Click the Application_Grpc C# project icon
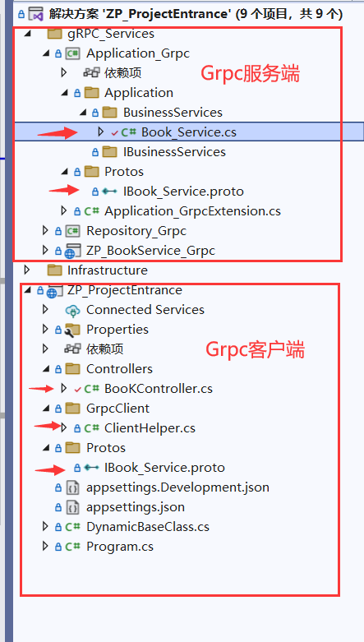 point(73,53)
